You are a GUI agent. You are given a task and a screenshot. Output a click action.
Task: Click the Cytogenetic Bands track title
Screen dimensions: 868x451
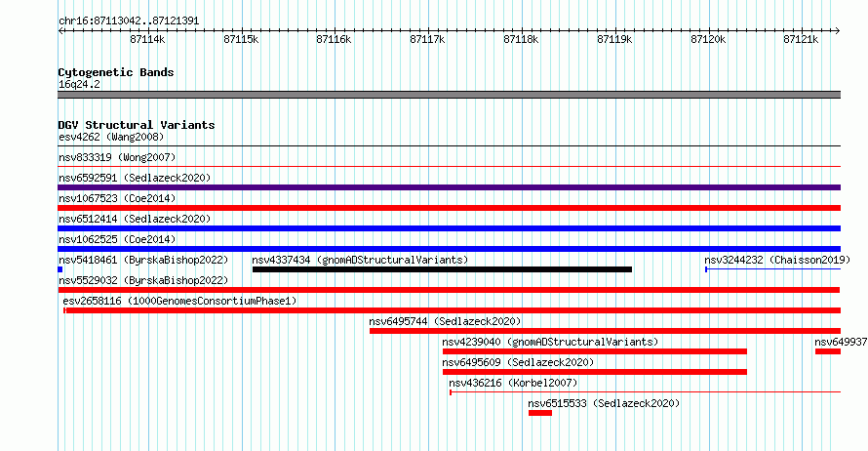(x=116, y=72)
